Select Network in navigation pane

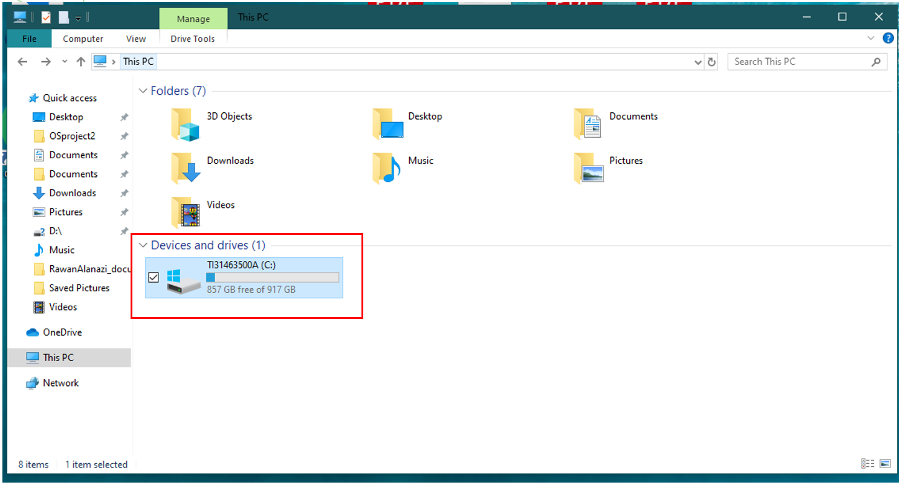point(60,383)
